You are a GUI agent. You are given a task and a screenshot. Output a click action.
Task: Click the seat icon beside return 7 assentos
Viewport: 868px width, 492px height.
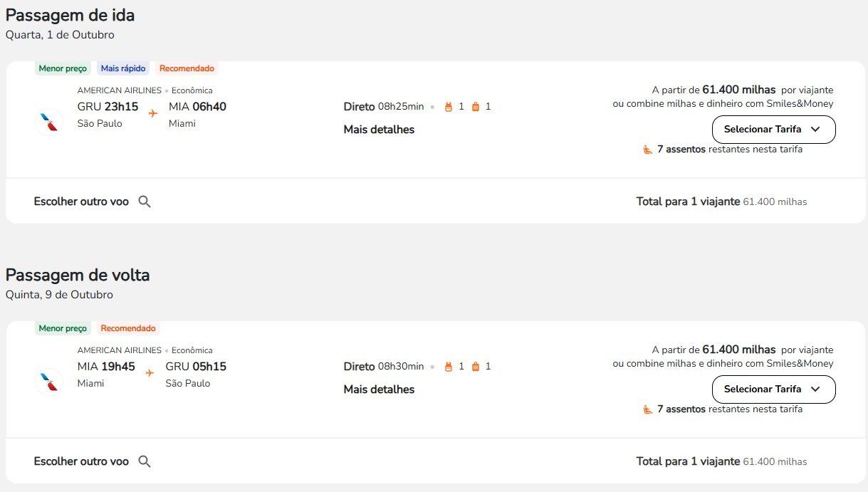(x=648, y=409)
